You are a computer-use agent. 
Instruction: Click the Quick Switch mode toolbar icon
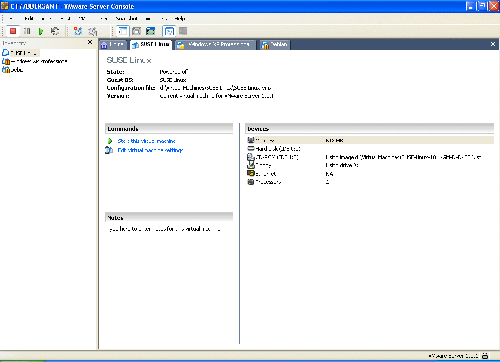pyautogui.click(x=136, y=31)
